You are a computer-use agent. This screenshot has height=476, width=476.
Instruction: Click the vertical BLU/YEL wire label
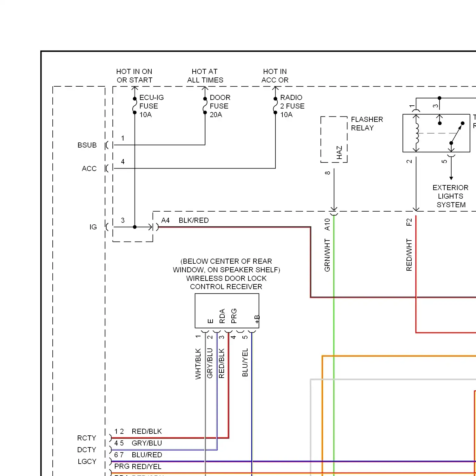(245, 363)
